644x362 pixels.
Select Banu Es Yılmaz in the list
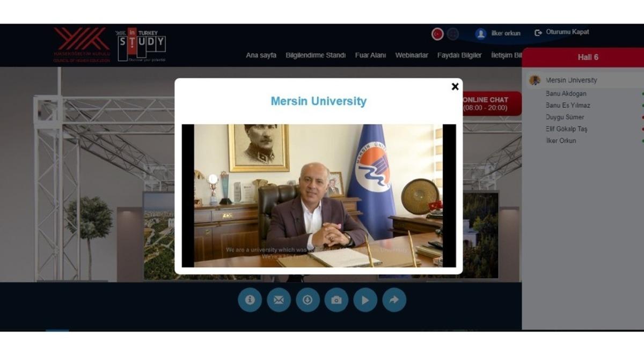pyautogui.click(x=568, y=106)
